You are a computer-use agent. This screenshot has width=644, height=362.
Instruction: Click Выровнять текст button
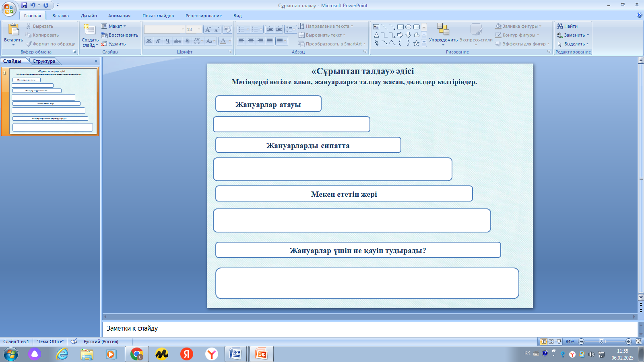click(x=322, y=35)
